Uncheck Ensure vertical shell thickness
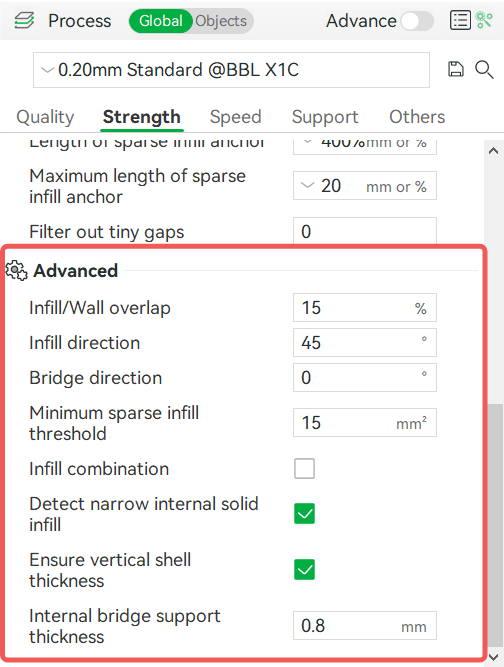This screenshot has height=667, width=504. coord(305,570)
